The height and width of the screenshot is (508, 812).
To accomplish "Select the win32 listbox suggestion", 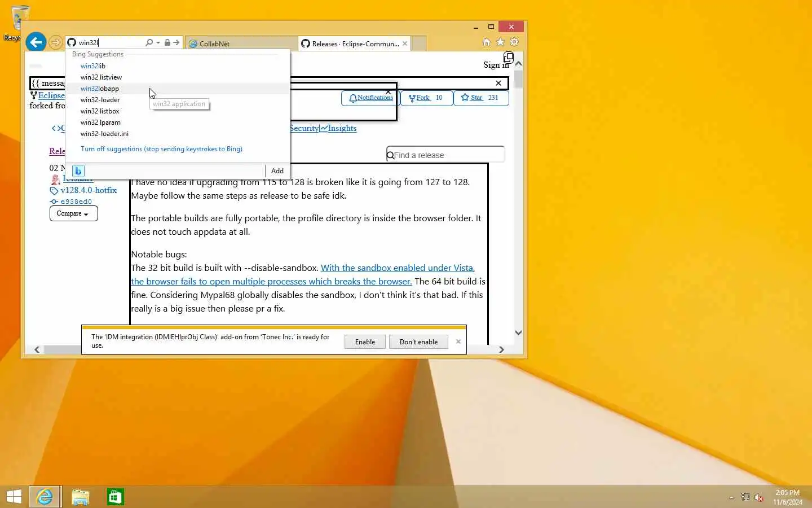I will click(x=178, y=111).
